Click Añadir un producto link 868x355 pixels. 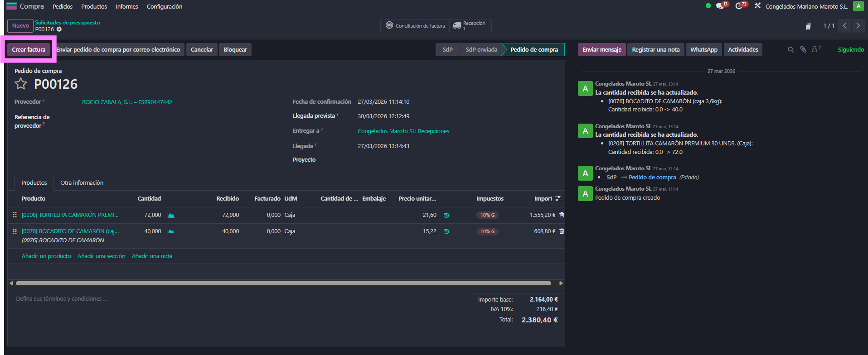[46, 256]
